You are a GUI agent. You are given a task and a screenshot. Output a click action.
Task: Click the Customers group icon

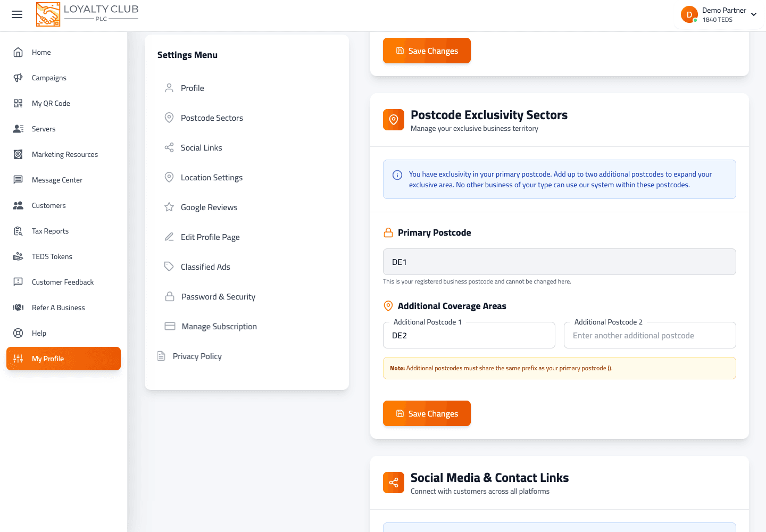click(18, 205)
